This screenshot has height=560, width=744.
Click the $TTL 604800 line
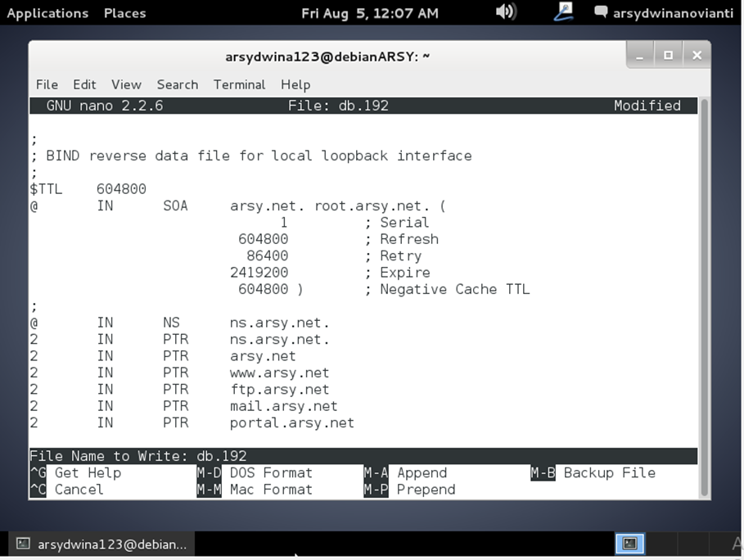coord(88,189)
